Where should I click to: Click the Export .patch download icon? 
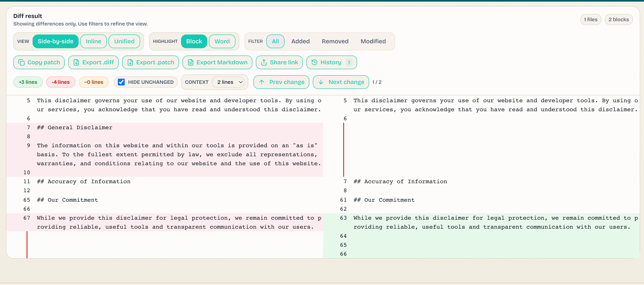(130, 62)
